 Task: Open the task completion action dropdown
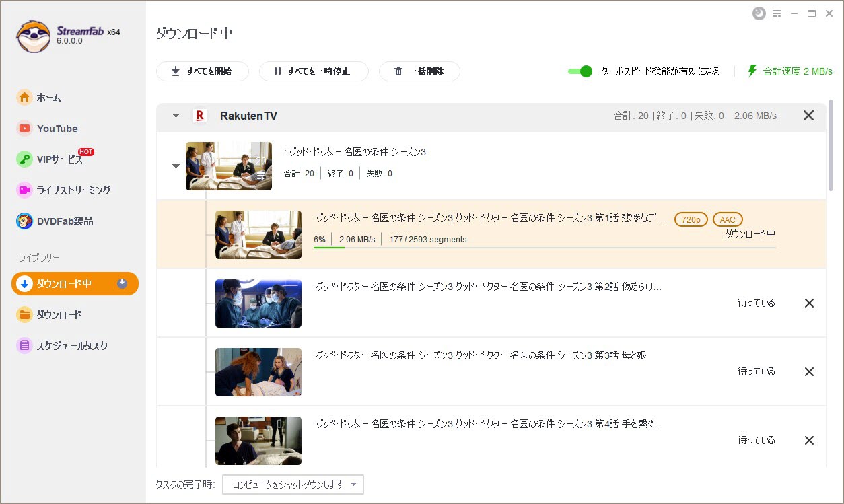coord(293,484)
